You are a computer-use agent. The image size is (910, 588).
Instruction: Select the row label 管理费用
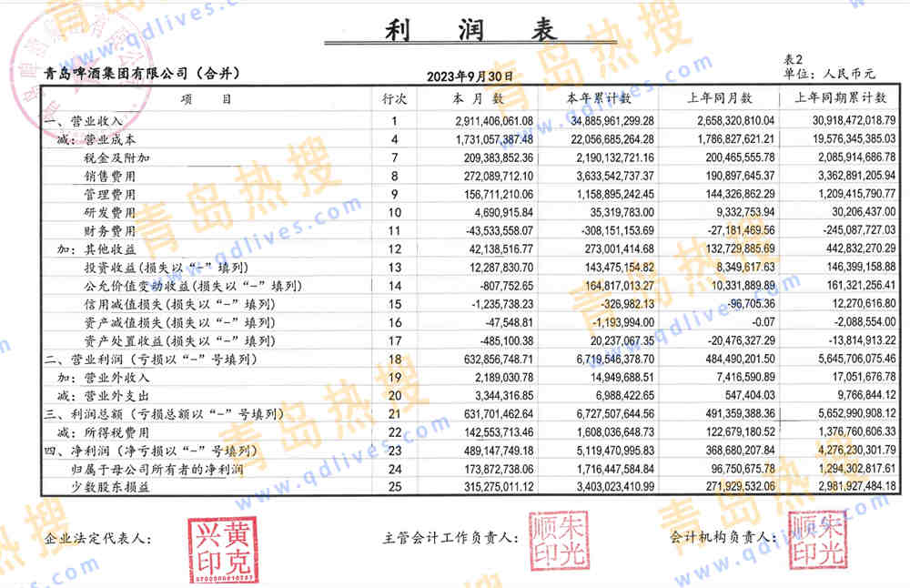[x=110, y=195]
